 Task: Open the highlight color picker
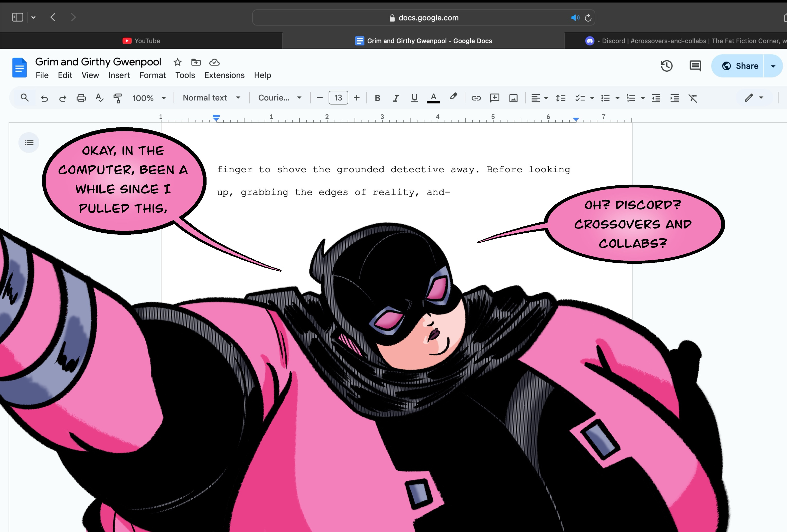point(453,97)
